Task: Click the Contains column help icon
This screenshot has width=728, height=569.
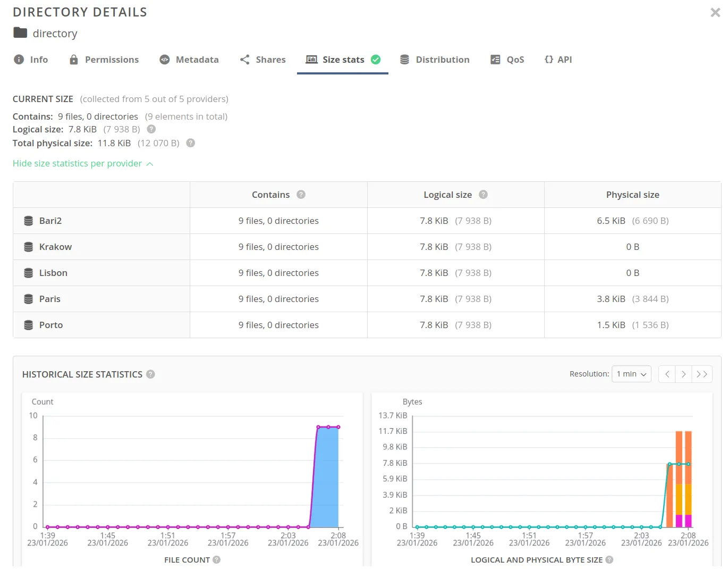Action: point(301,195)
